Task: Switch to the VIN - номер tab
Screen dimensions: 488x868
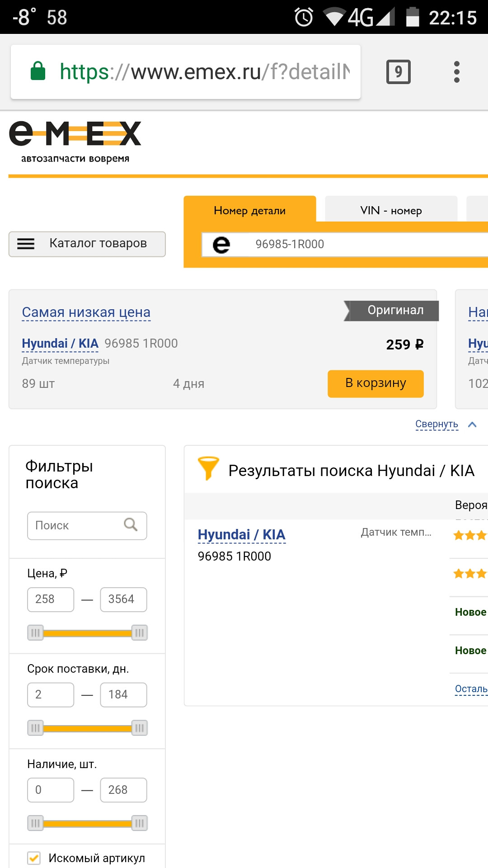Action: (x=391, y=210)
